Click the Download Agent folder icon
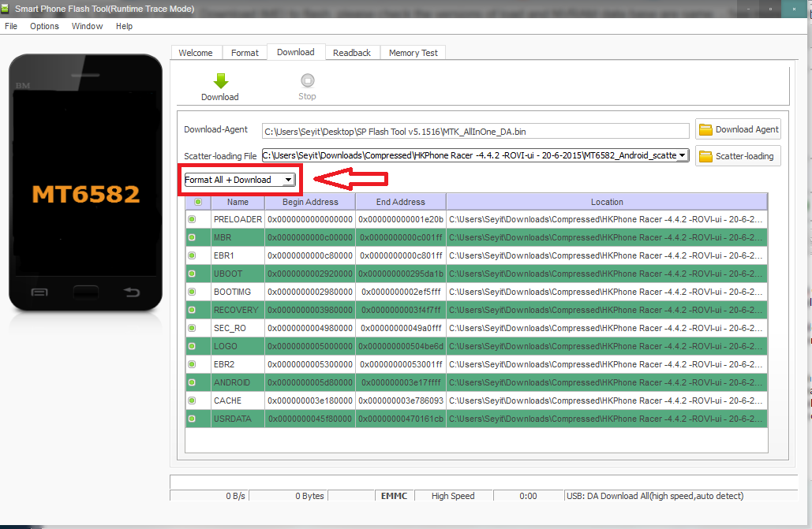Image resolution: width=812 pixels, height=529 pixels. click(705, 130)
